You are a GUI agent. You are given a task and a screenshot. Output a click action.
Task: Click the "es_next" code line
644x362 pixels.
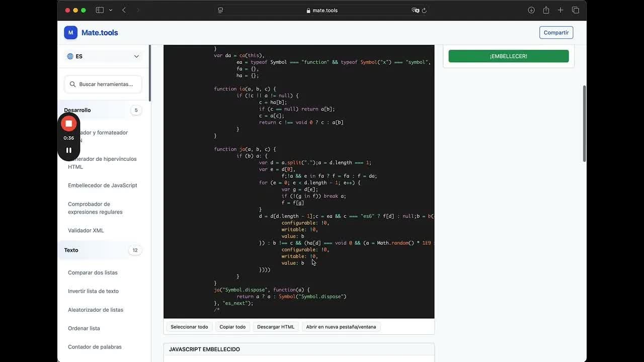233,303
